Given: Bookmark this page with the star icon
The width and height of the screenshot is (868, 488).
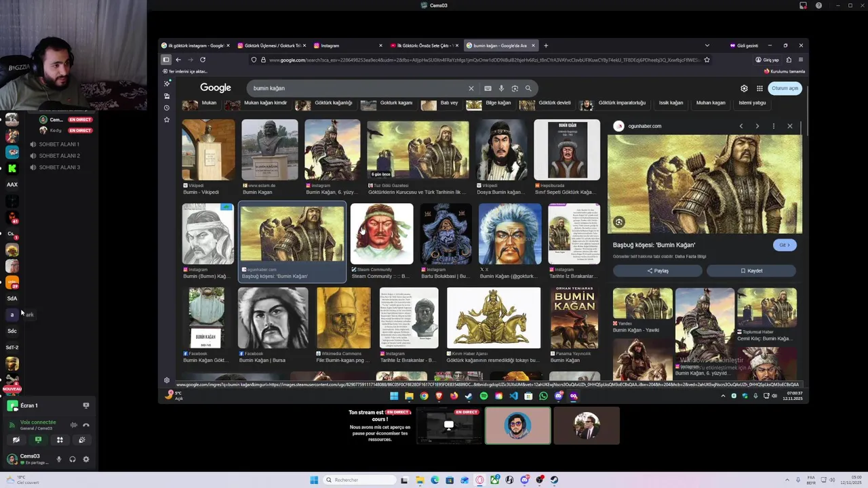Looking at the screenshot, I should [x=707, y=60].
